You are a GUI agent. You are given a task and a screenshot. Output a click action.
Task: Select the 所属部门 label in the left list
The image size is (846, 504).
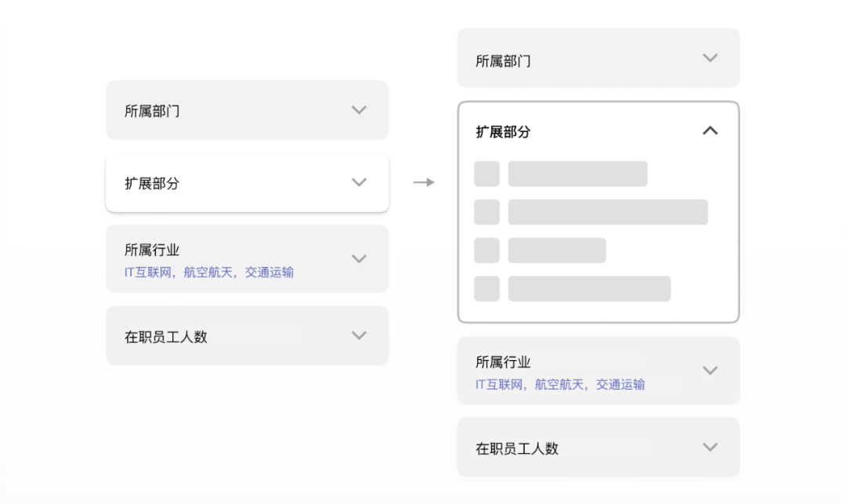[x=152, y=111]
